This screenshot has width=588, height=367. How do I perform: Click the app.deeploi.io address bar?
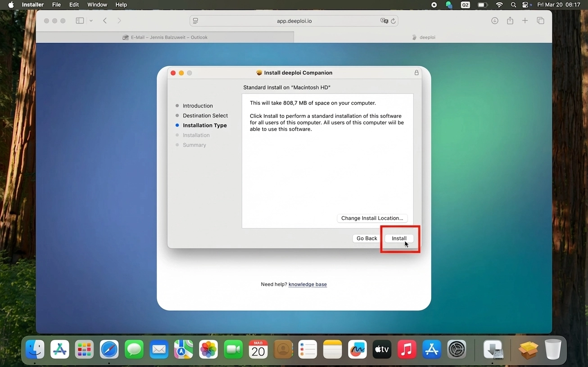click(x=294, y=21)
